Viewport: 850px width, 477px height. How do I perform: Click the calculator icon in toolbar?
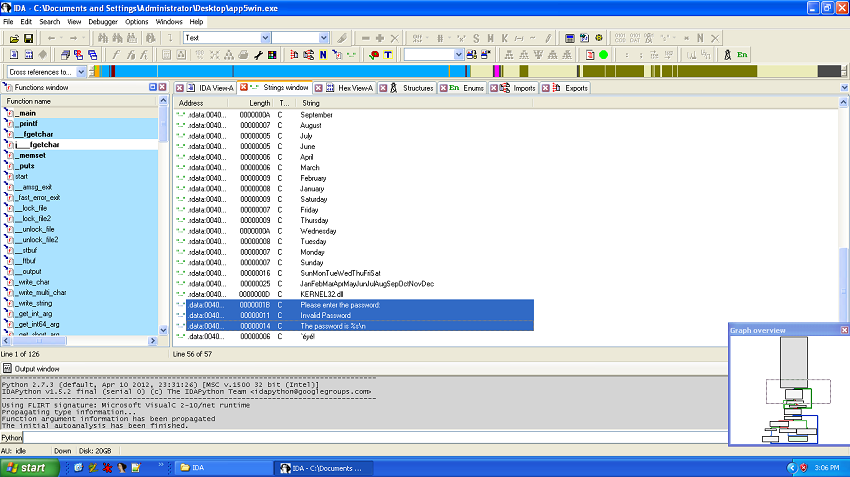click(570, 38)
